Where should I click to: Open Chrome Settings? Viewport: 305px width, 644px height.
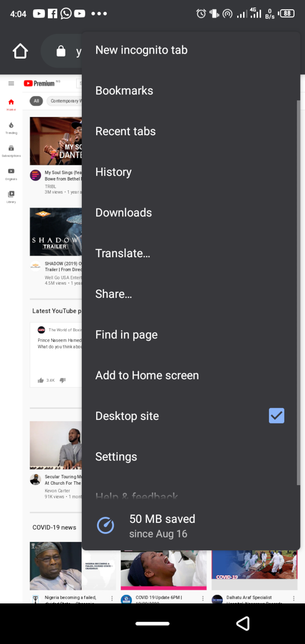click(191, 457)
